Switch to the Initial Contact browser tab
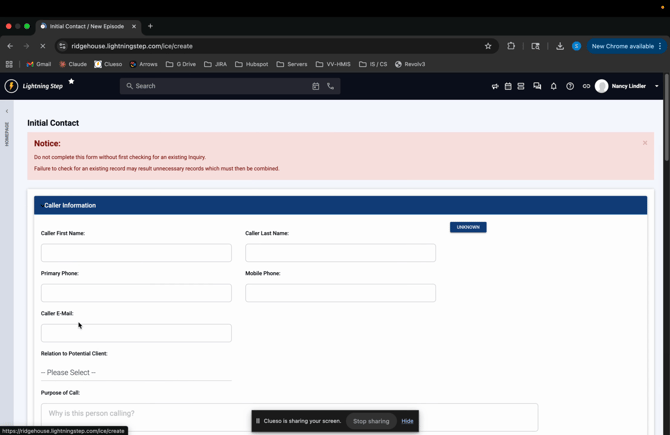 click(86, 26)
